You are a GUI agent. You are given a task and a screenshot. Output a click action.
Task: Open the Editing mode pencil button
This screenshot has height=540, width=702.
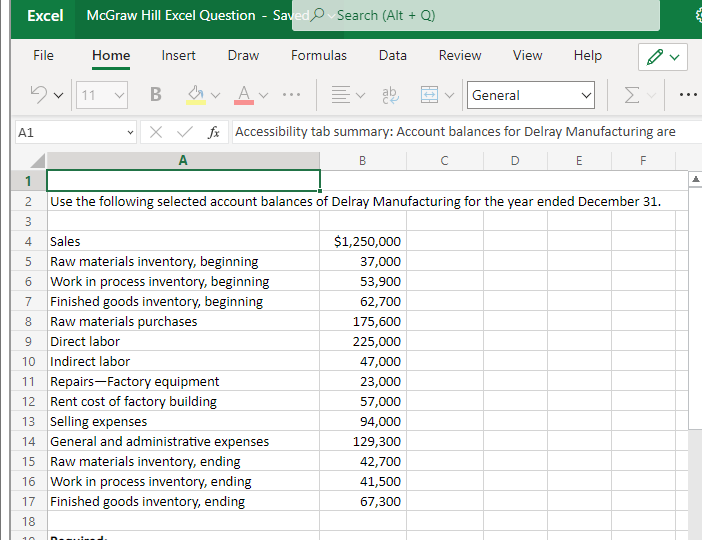pyautogui.click(x=663, y=57)
